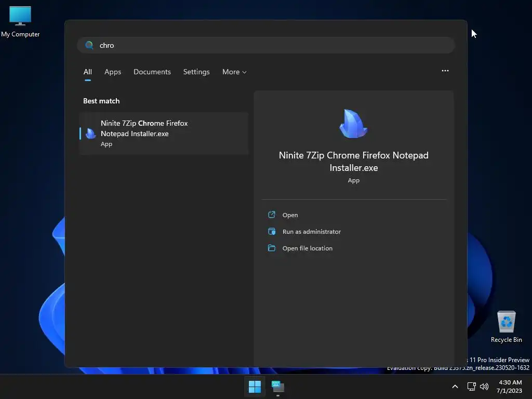The image size is (532, 399).
Task: Click the Windows Start button
Action: click(255, 387)
